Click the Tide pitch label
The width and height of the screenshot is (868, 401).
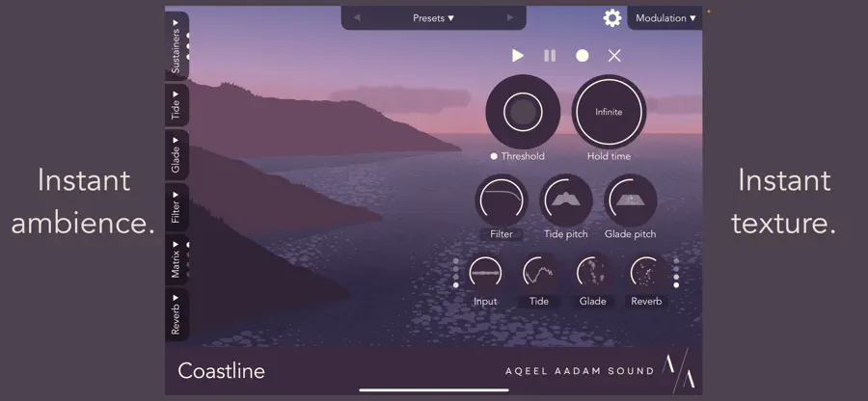(566, 234)
